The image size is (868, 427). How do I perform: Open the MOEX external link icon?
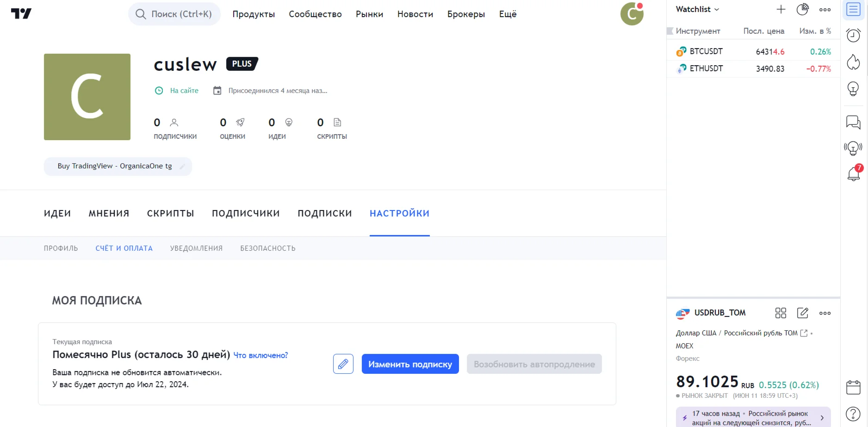(804, 333)
